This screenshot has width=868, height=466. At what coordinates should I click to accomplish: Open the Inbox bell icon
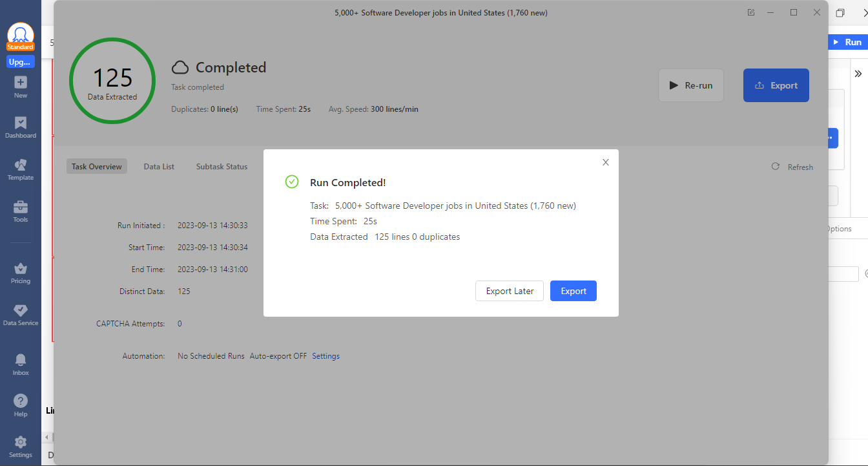point(21,360)
